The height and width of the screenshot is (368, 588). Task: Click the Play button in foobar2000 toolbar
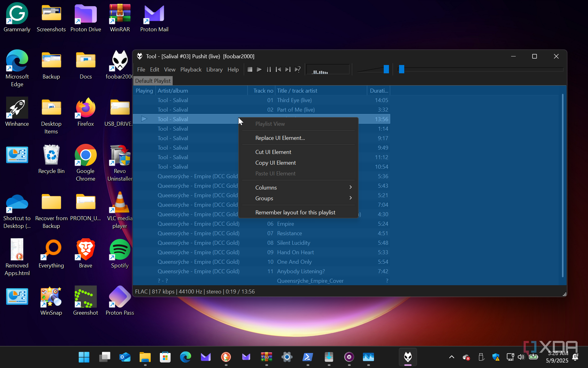pos(259,70)
